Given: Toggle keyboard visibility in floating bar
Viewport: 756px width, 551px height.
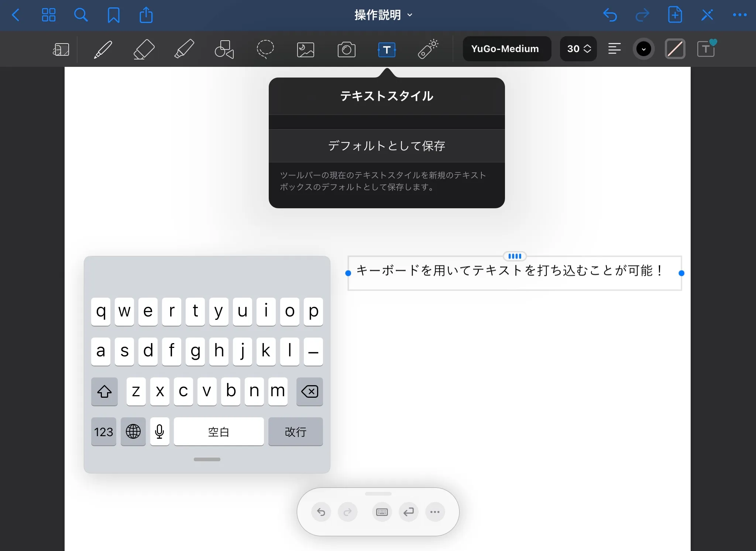Looking at the screenshot, I should 382,512.
